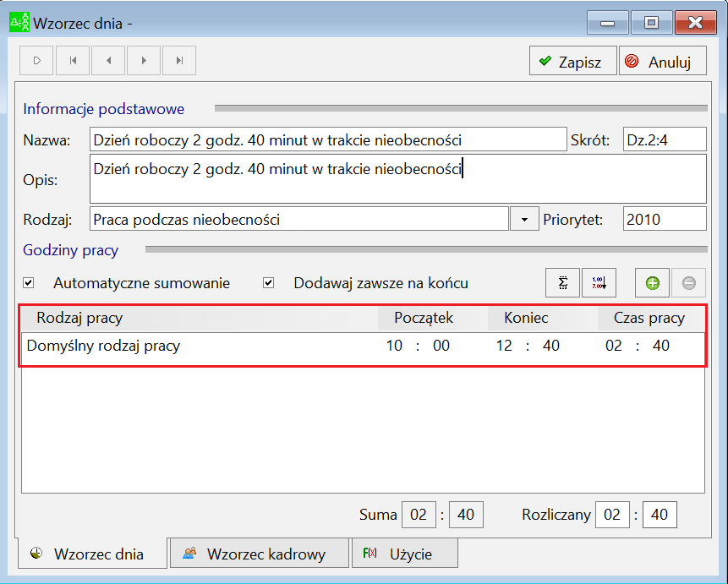728x584 pixels.
Task: Go to the previous record
Action: click(x=108, y=60)
